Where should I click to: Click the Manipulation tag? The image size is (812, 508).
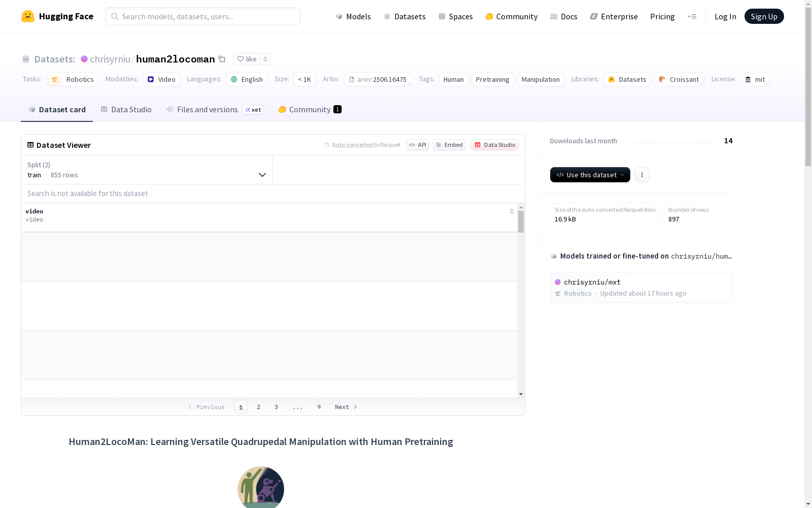click(x=540, y=79)
